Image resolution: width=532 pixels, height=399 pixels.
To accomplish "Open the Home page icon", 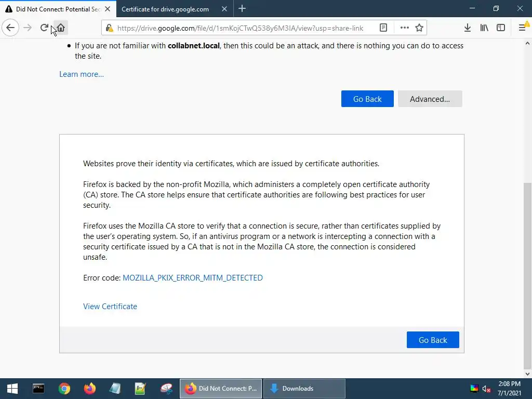I will [x=61, y=28].
